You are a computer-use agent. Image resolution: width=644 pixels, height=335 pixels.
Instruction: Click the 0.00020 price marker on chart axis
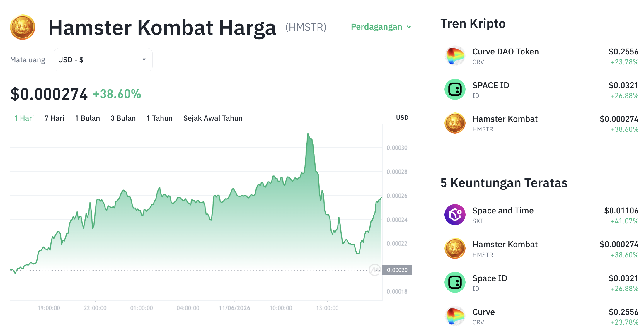[397, 270]
